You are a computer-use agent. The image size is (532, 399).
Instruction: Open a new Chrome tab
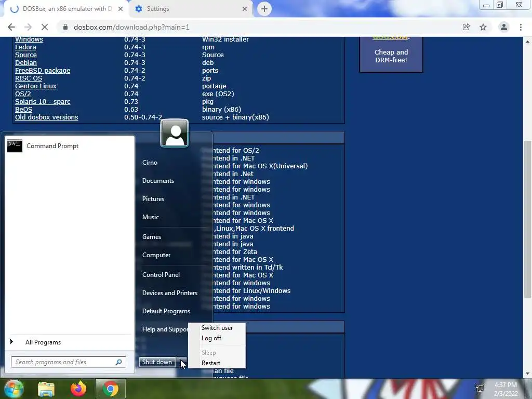click(x=264, y=9)
